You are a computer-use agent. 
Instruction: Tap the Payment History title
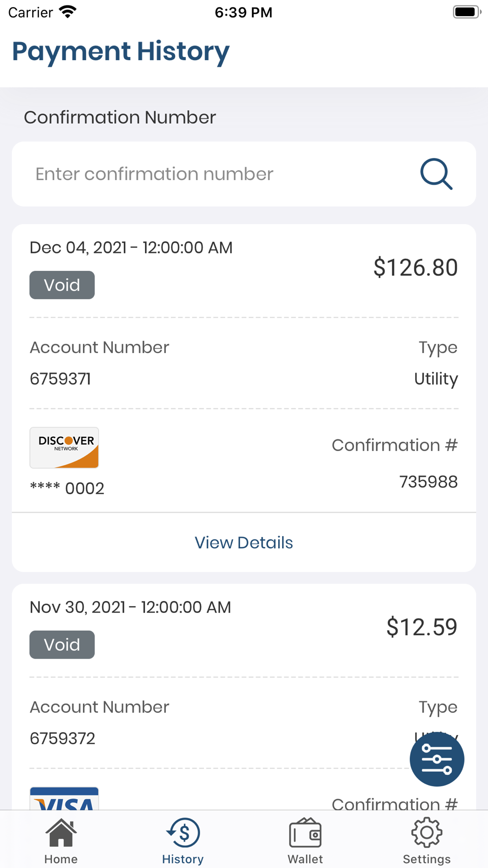click(x=121, y=51)
